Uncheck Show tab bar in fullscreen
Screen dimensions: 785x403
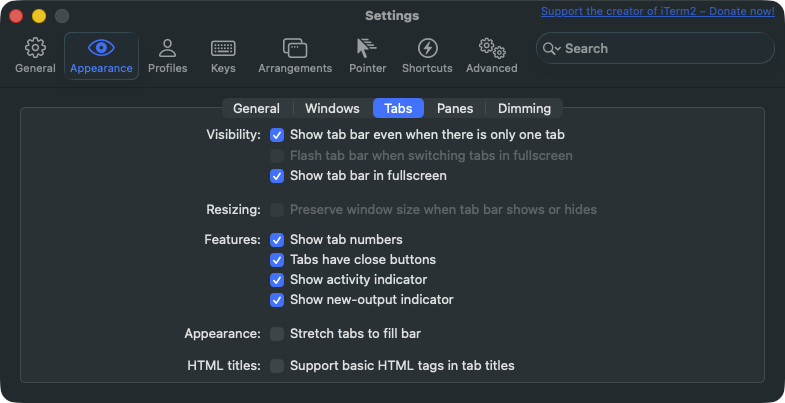[x=277, y=176]
